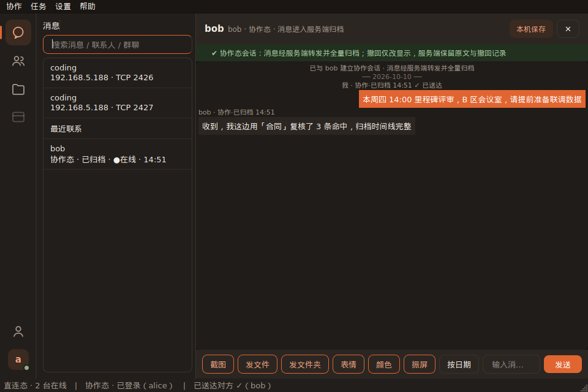The height and width of the screenshot is (392, 588).
Task: Click the orange 发送 send button
Action: click(x=563, y=364)
